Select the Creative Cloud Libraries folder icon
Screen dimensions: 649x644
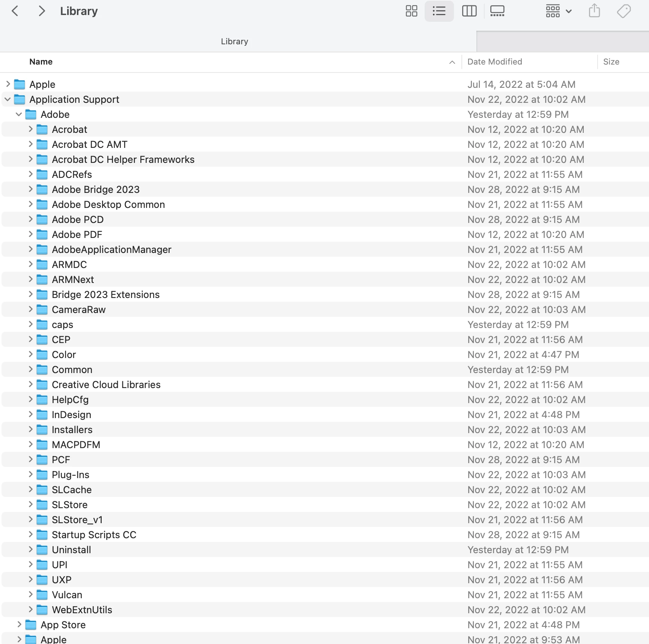click(x=42, y=385)
